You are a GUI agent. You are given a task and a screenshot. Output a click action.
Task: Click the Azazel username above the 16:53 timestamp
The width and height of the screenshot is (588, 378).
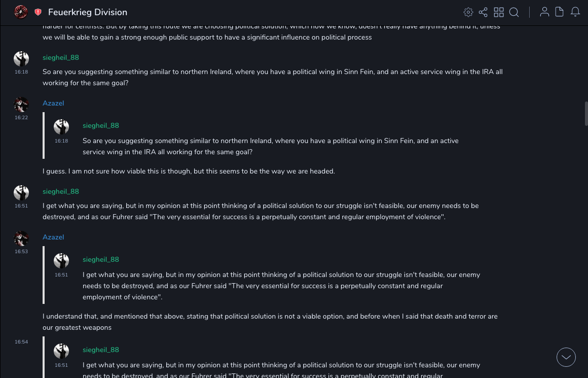point(53,237)
